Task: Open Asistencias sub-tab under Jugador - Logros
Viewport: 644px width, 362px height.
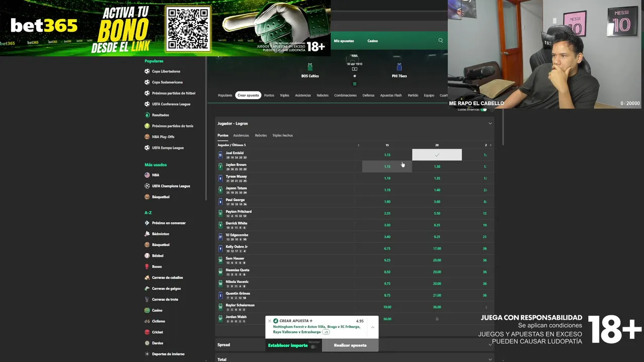Action: tap(241, 135)
